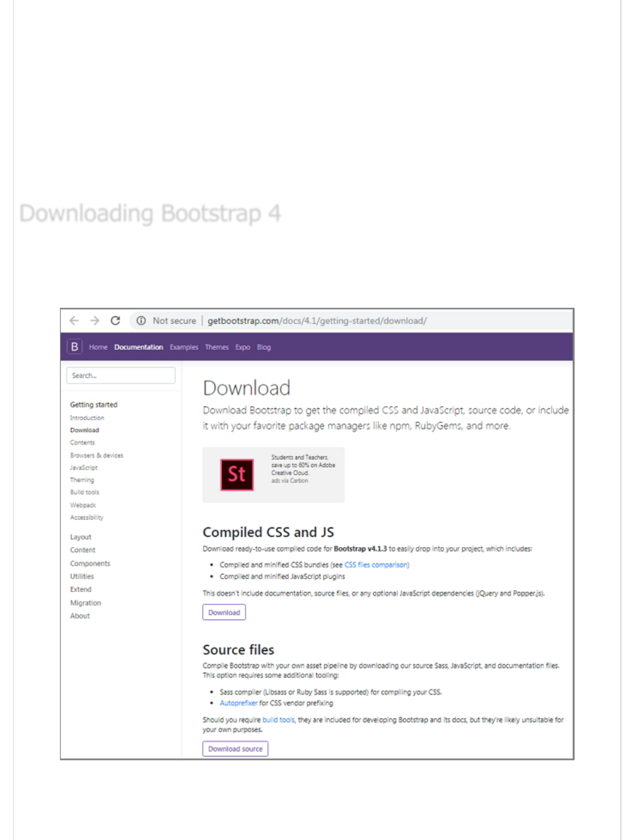This screenshot has width=634, height=840.
Task: Open the Expo nav item
Action: click(x=243, y=347)
